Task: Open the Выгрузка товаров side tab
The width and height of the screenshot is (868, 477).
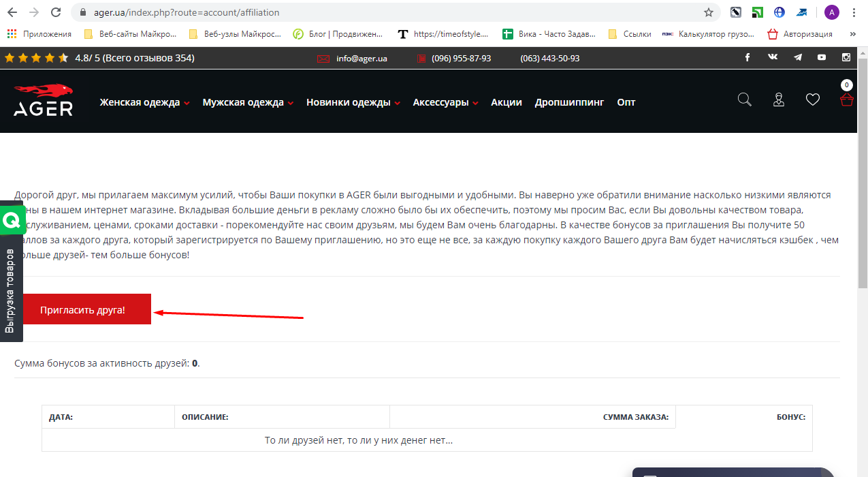Action: [10, 291]
